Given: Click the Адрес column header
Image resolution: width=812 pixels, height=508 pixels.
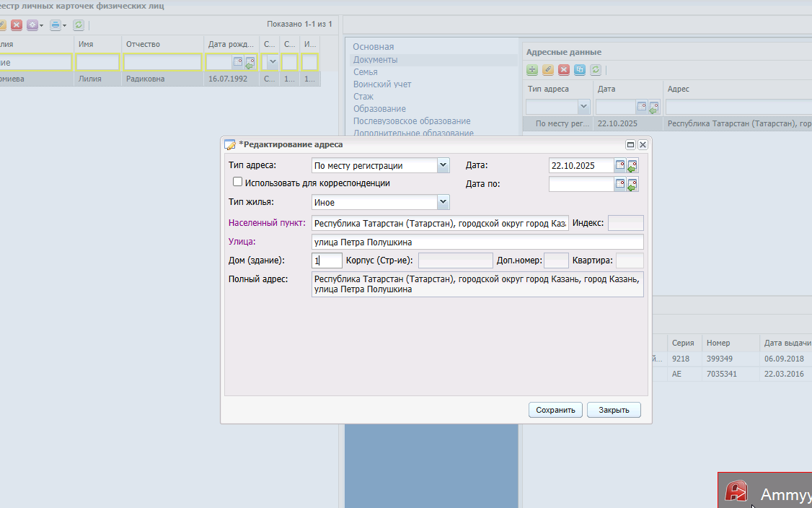Looking at the screenshot, I should 738,89.
